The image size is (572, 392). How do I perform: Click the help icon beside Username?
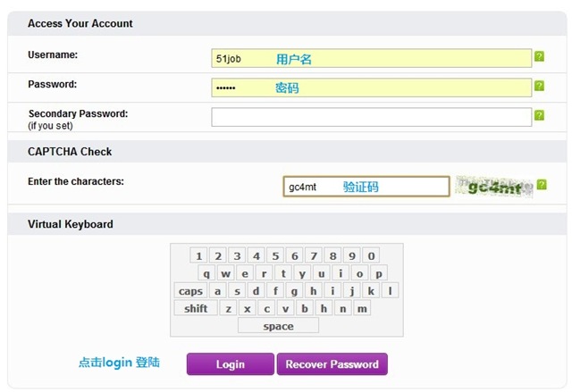[x=539, y=57]
